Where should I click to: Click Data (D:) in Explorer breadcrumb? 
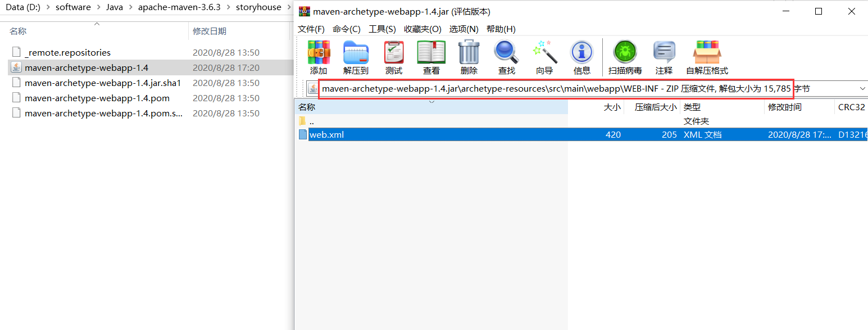pos(23,7)
